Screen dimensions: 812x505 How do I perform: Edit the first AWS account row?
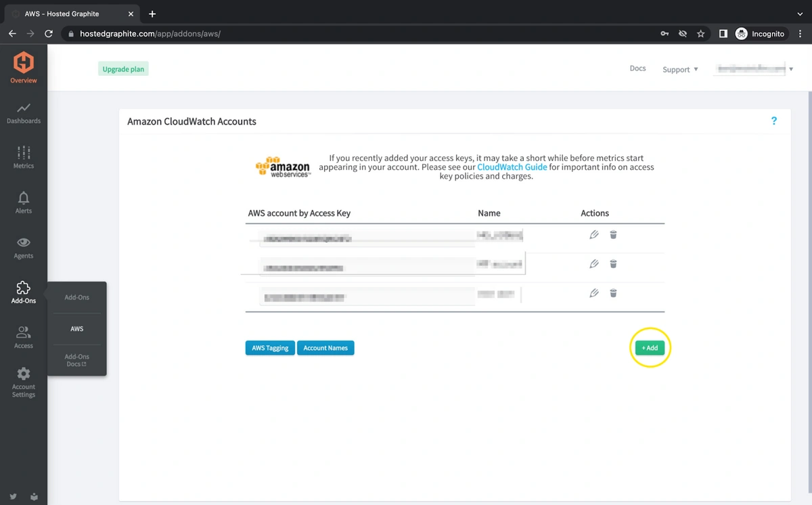594,235
